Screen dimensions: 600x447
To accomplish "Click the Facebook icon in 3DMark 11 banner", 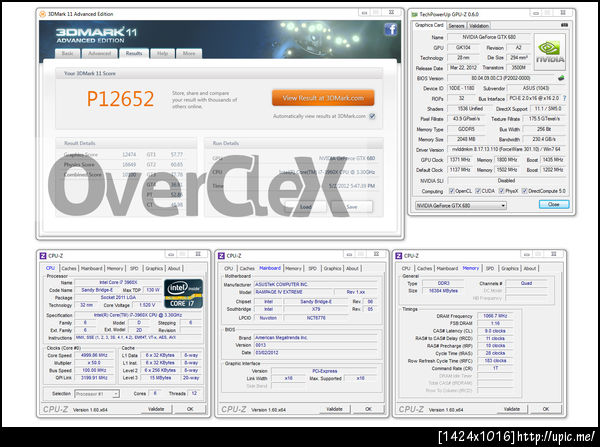I will (391, 29).
